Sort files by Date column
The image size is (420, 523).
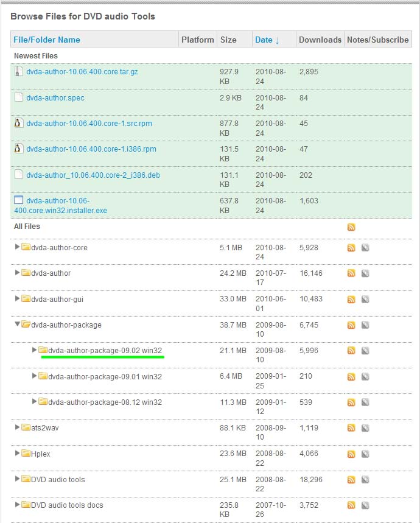point(267,40)
